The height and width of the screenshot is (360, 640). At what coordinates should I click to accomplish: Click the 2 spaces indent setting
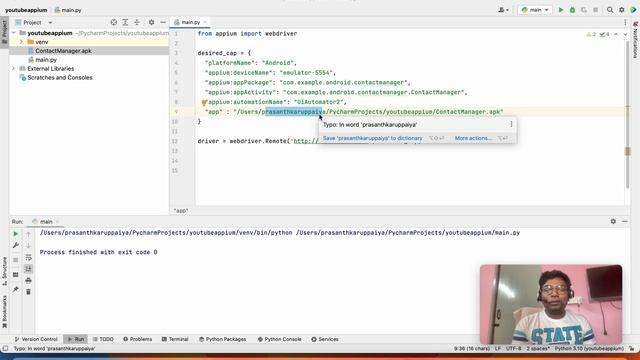(x=538, y=349)
